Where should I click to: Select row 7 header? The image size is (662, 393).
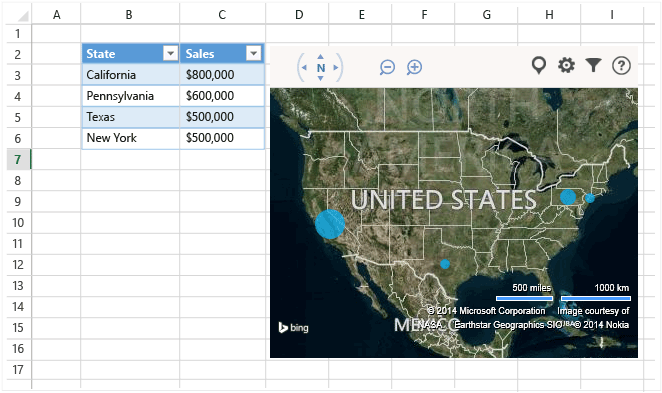[x=18, y=160]
